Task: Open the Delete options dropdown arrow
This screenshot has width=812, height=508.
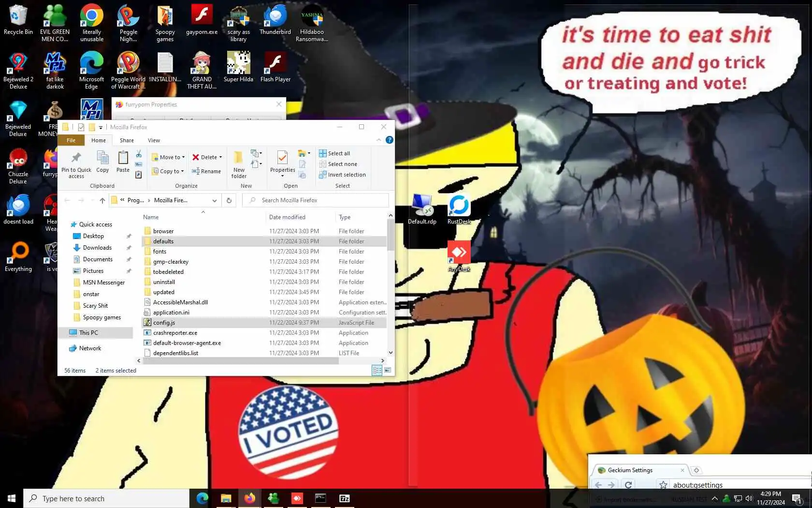Action: tap(220, 157)
